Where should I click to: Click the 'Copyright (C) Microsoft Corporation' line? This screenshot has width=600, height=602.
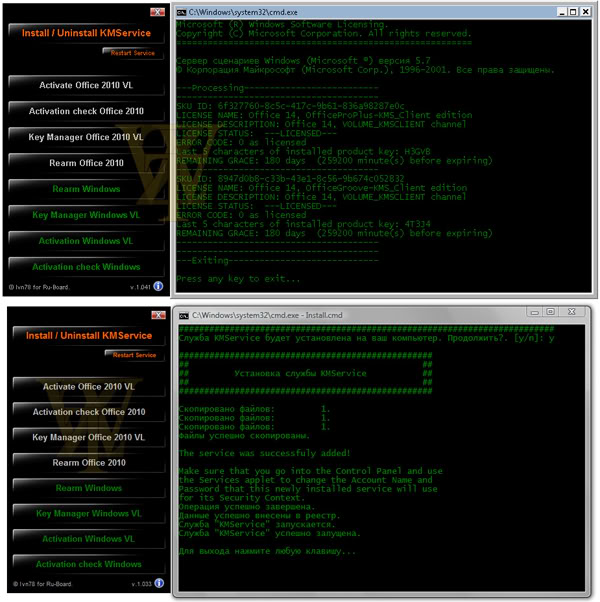(324, 34)
